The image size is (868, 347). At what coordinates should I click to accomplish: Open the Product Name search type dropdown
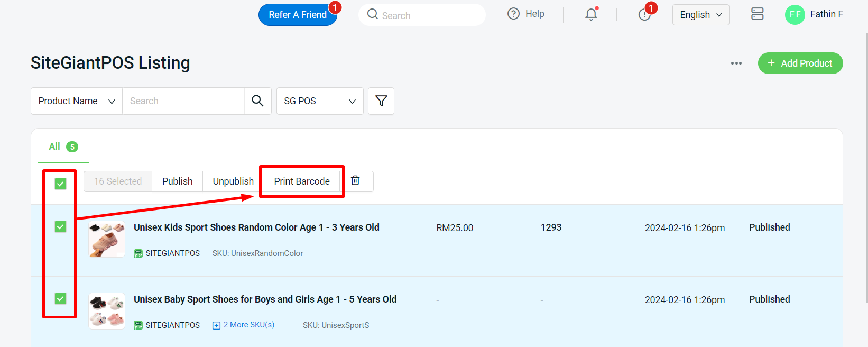click(77, 101)
